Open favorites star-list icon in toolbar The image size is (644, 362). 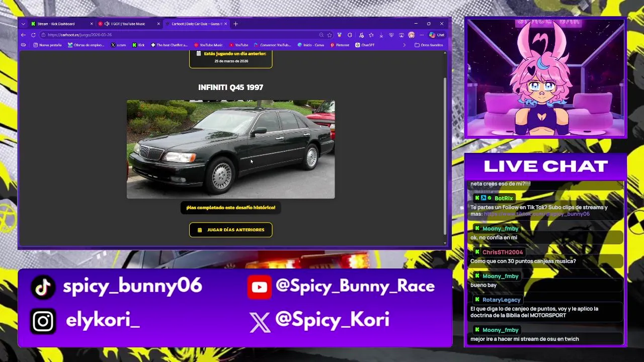pyautogui.click(x=371, y=35)
